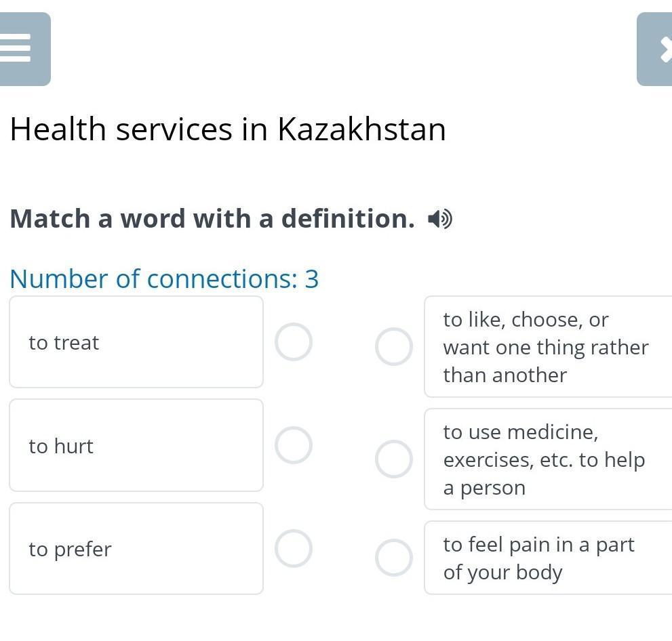The image size is (672, 641).
Task: Click the word 'Kazakhstan' in the title
Action: (x=361, y=129)
